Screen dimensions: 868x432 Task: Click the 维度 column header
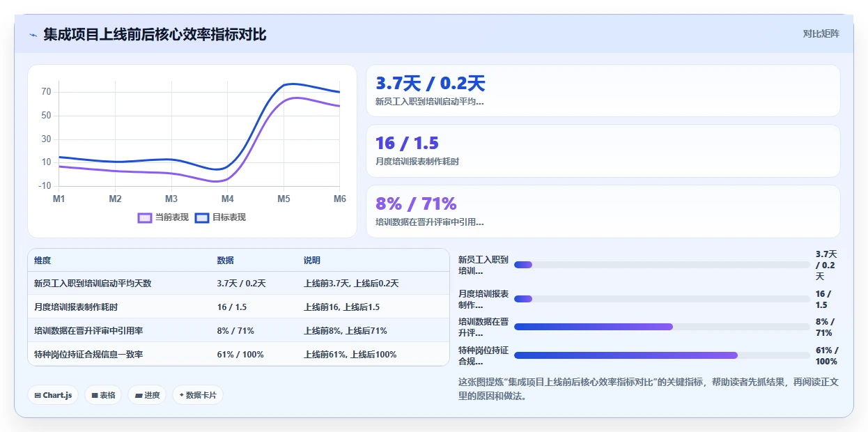[42, 261]
